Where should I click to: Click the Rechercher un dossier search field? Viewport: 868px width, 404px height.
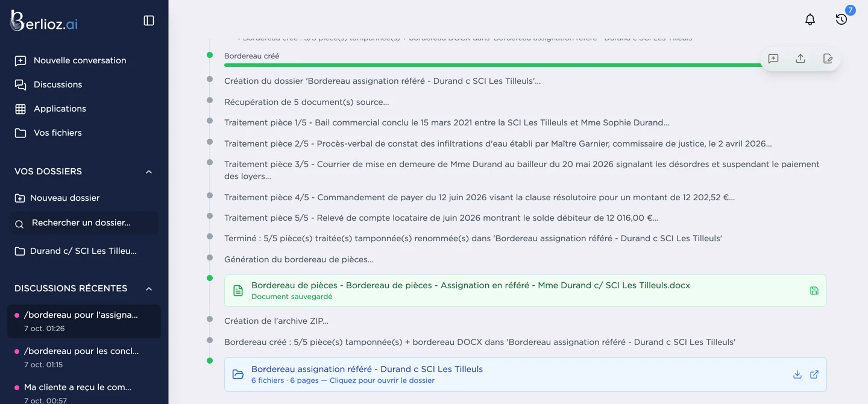[84, 223]
